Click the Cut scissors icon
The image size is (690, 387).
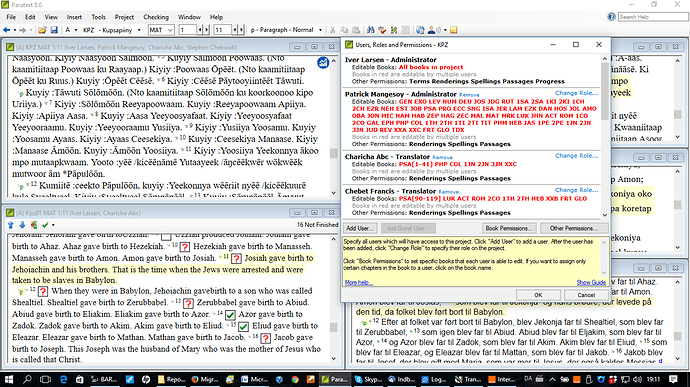[x=333, y=30]
